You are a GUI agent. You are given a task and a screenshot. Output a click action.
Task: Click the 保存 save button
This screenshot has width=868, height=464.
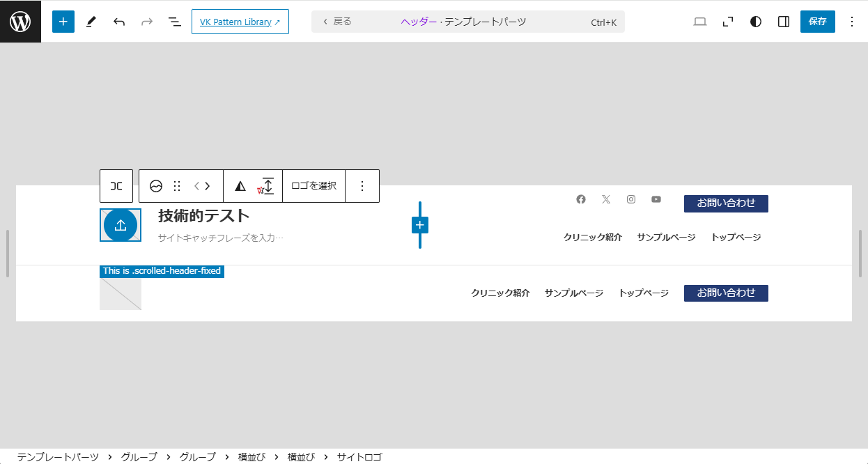point(817,22)
